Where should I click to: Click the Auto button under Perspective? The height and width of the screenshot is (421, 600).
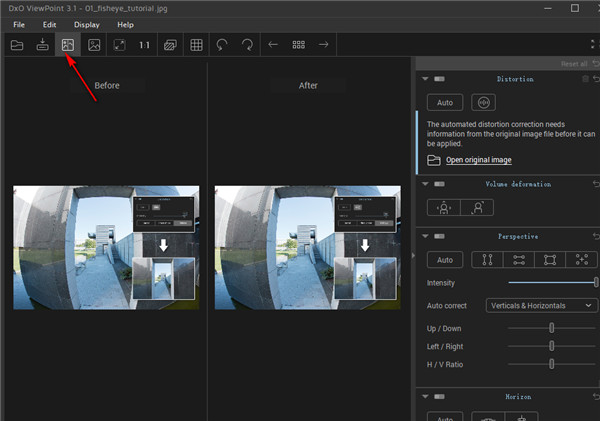click(x=444, y=260)
